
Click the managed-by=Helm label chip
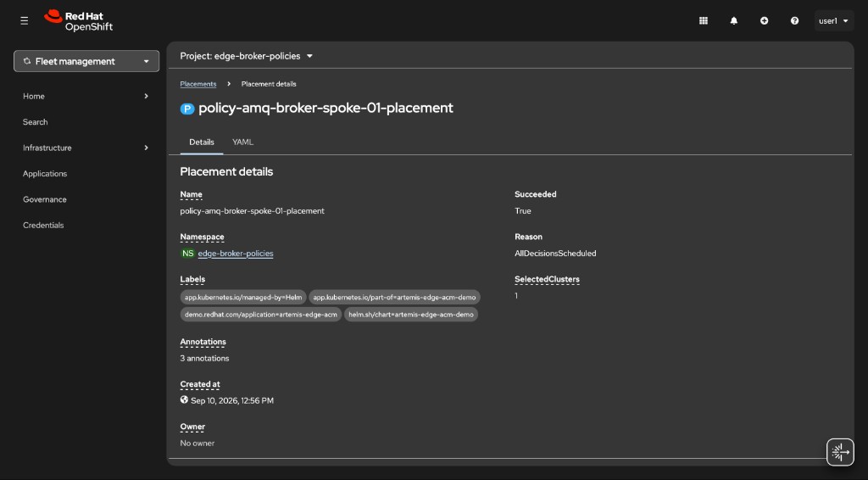[243, 298]
